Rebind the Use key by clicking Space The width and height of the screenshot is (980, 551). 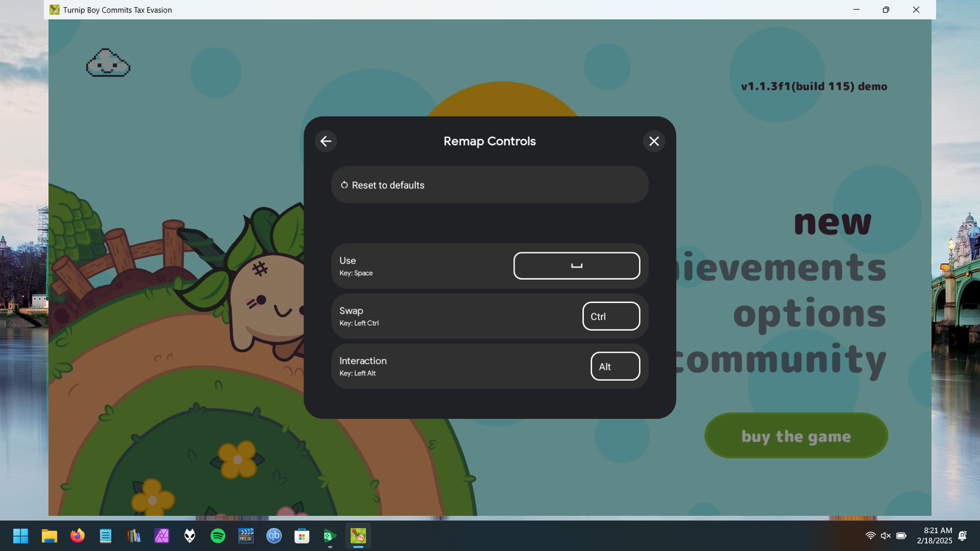click(576, 265)
